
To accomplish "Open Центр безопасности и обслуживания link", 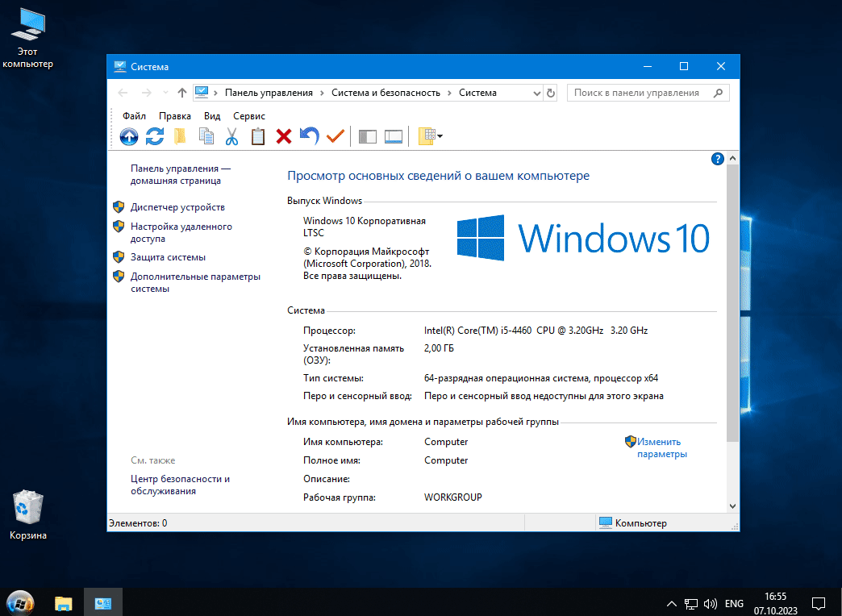I will 181,485.
